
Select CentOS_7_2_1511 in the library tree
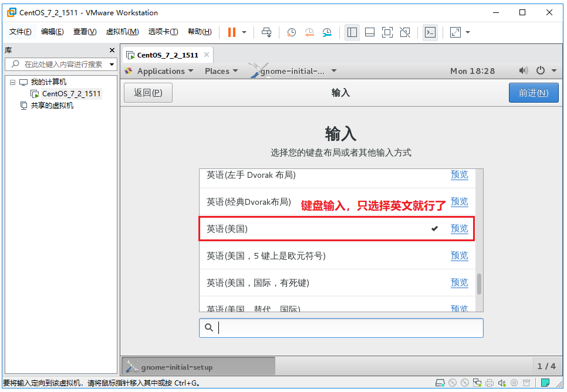point(71,94)
